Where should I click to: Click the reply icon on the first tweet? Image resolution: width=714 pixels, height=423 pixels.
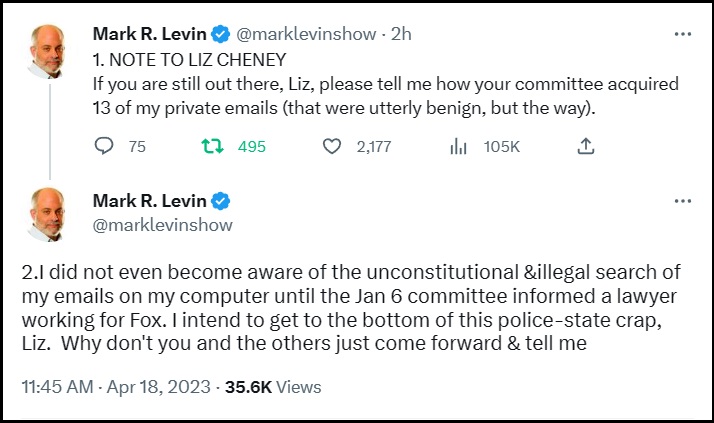pos(106,147)
